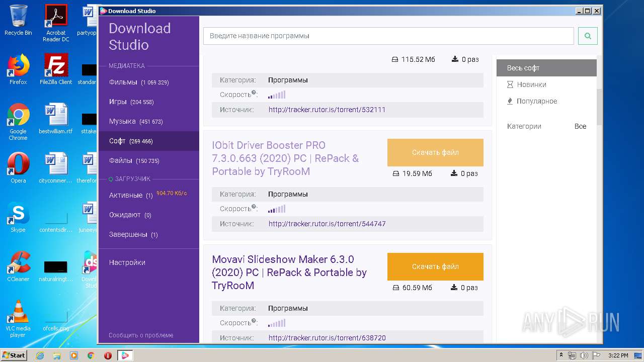Open IObit Driver Booster PRO title

pos(286,158)
